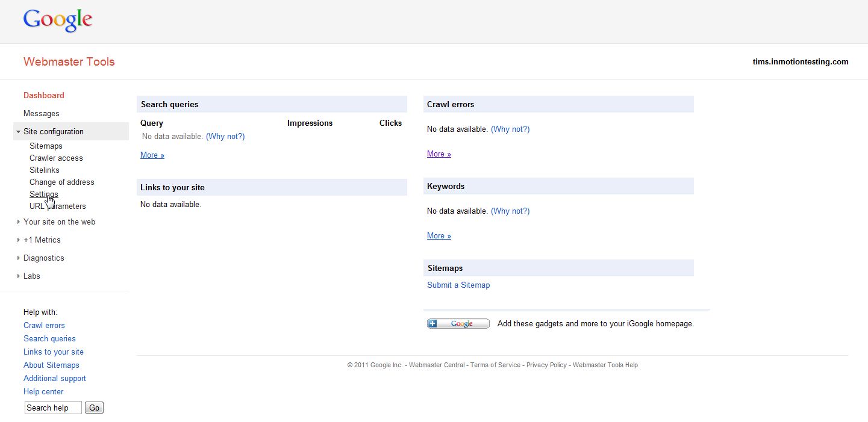
Task: Click Links to your site header
Action: click(272, 187)
